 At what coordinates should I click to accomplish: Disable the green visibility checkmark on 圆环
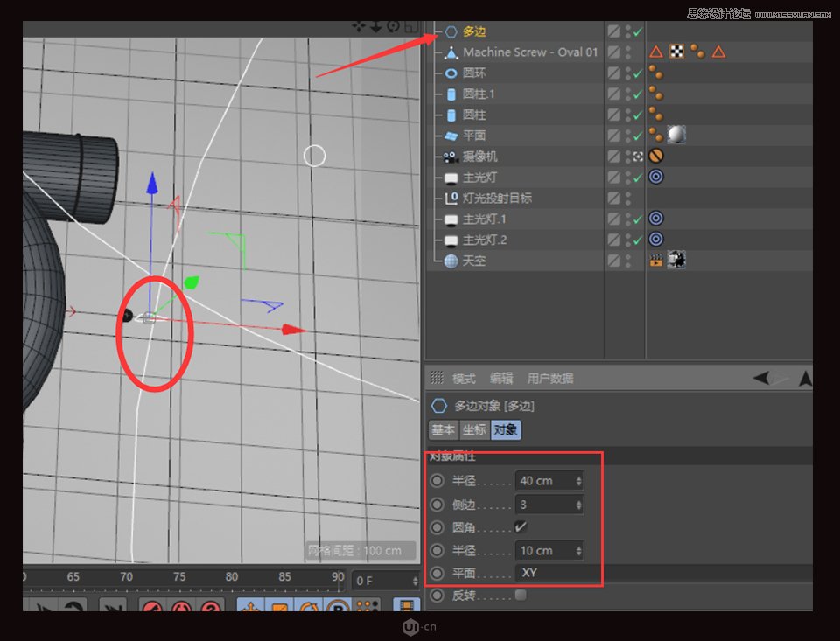tap(636, 73)
